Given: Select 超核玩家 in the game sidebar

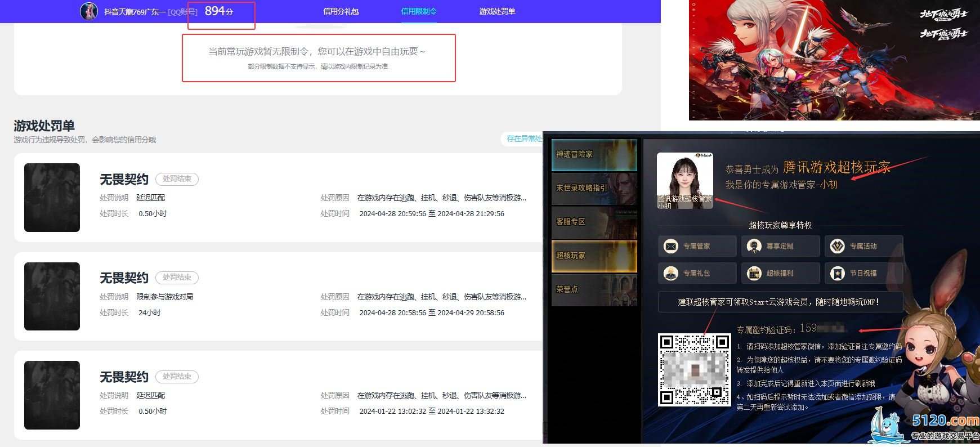Looking at the screenshot, I should point(594,256).
